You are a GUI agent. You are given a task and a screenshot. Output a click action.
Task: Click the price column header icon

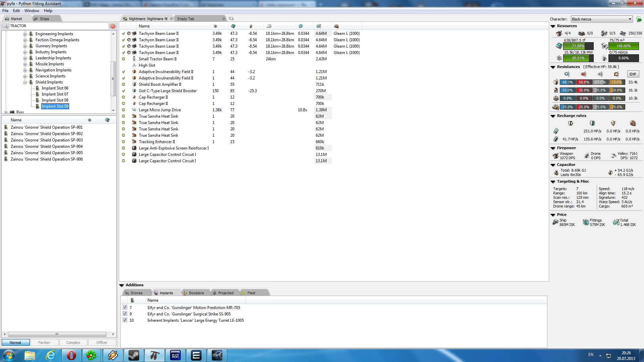click(319, 26)
